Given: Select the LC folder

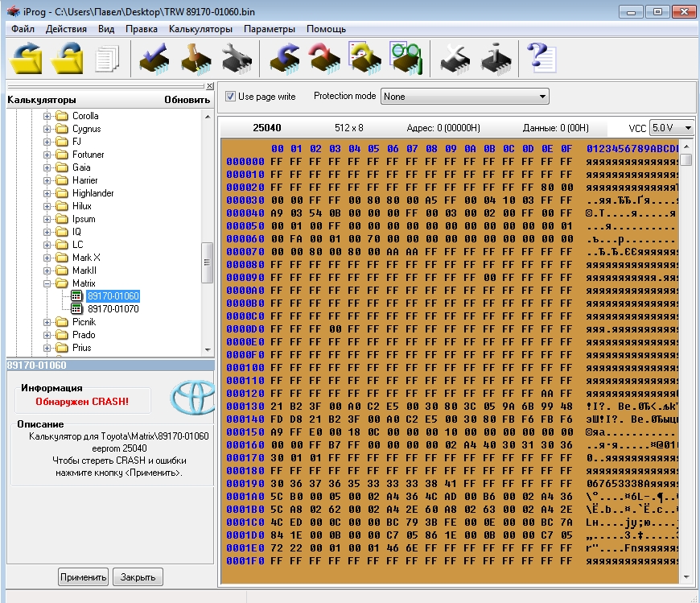Looking at the screenshot, I should click(78, 245).
